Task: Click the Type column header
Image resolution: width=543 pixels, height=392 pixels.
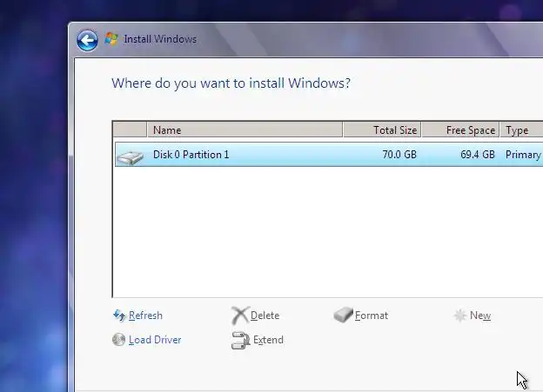Action: coord(521,130)
